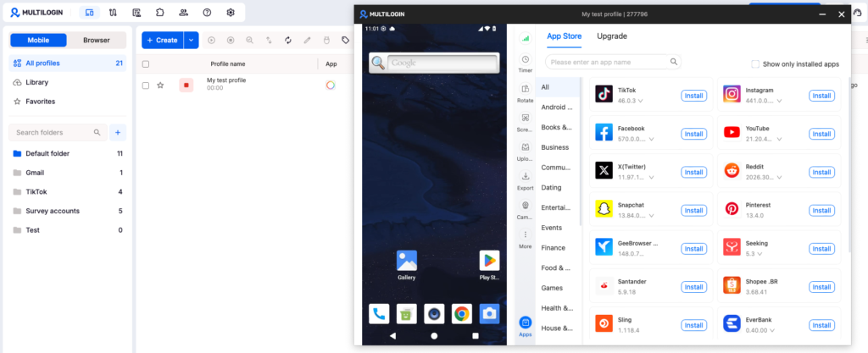Open the extensions puzzle icon in top bar
This screenshot has height=353, width=868.
pos(160,12)
